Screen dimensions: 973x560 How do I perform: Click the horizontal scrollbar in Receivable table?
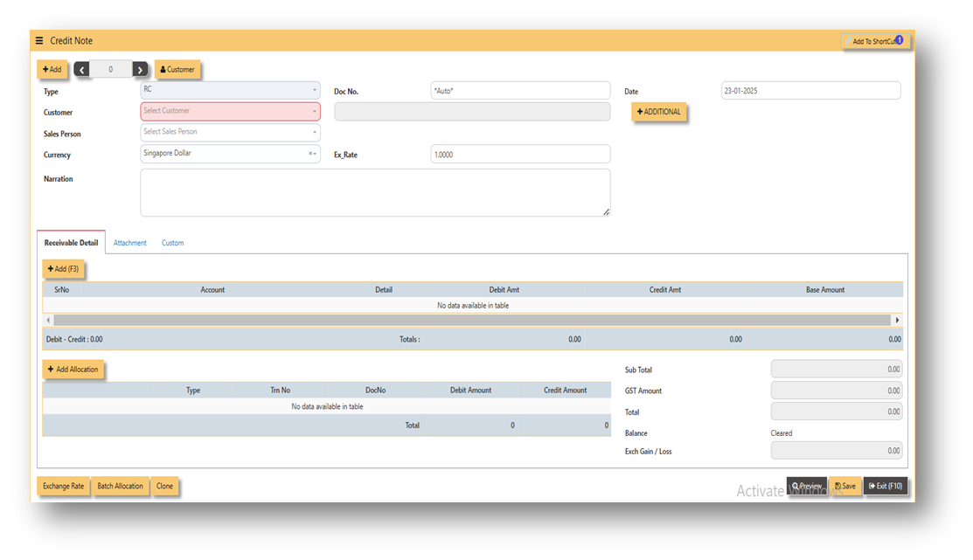[472, 321]
